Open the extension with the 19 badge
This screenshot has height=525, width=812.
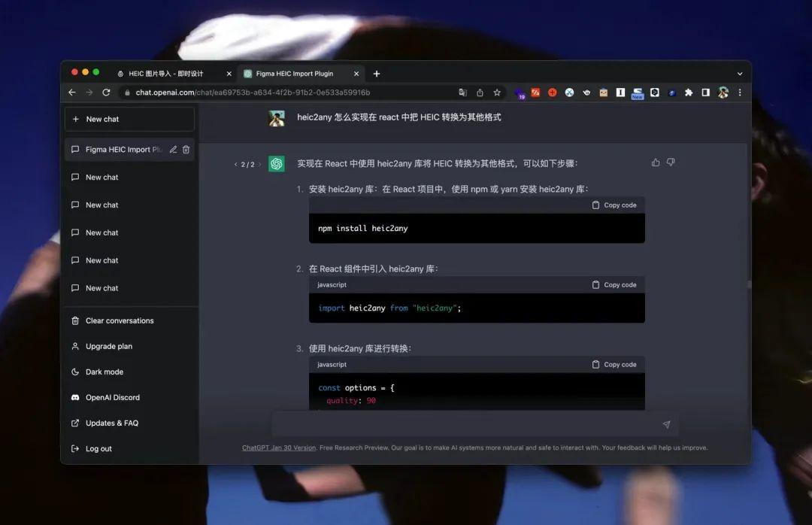coord(519,93)
